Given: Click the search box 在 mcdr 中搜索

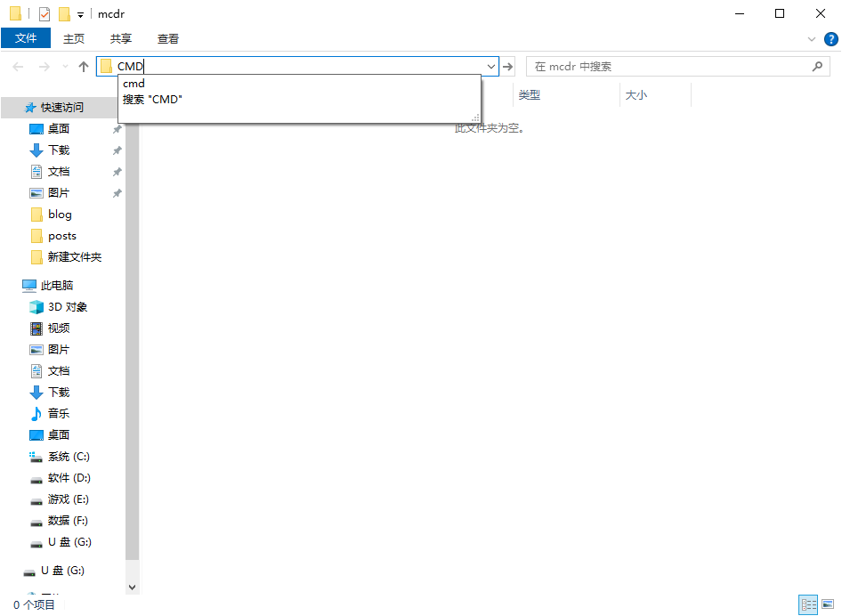Looking at the screenshot, I should click(668, 67).
